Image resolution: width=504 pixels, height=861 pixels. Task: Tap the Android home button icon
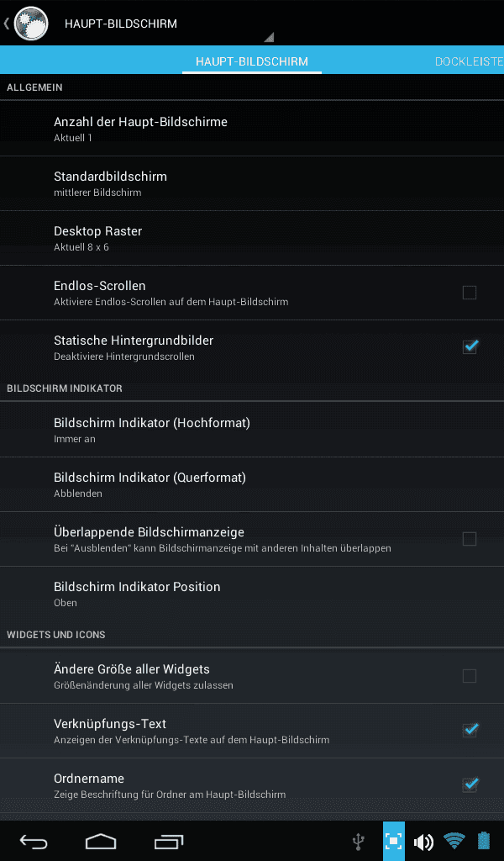click(101, 841)
